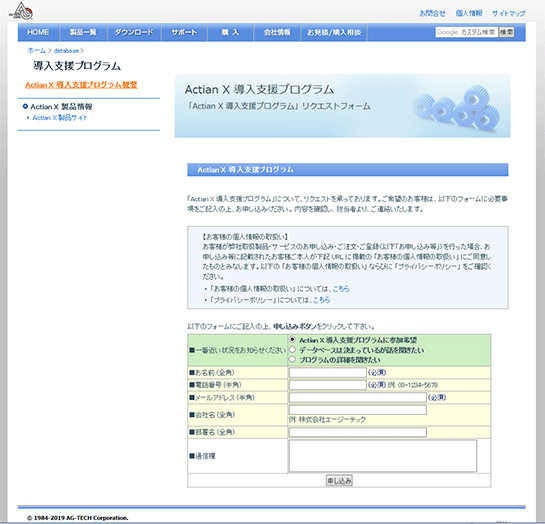The image size is (545, 524).
Task: Open the HOME menu item
Action: [38, 32]
